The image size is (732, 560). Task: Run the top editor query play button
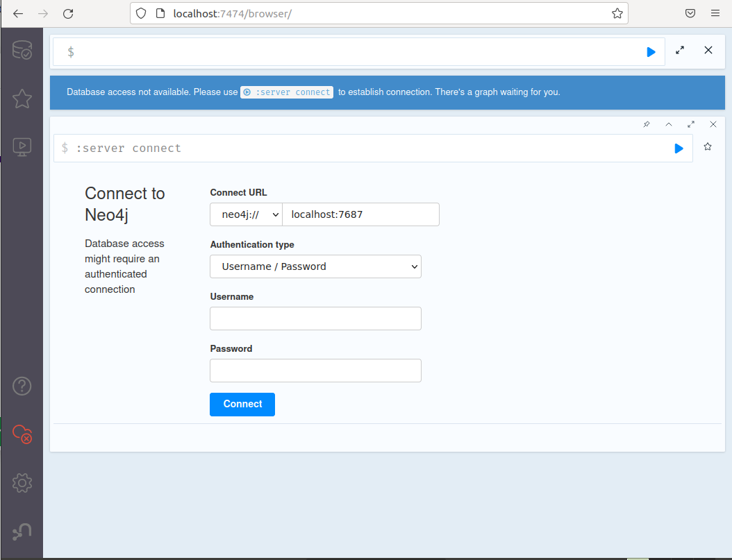coord(651,52)
